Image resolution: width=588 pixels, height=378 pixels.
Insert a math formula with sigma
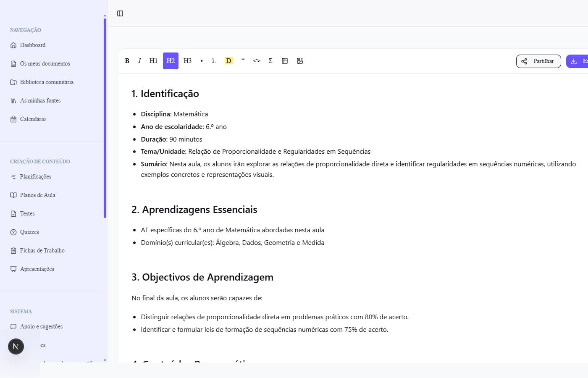(x=270, y=61)
